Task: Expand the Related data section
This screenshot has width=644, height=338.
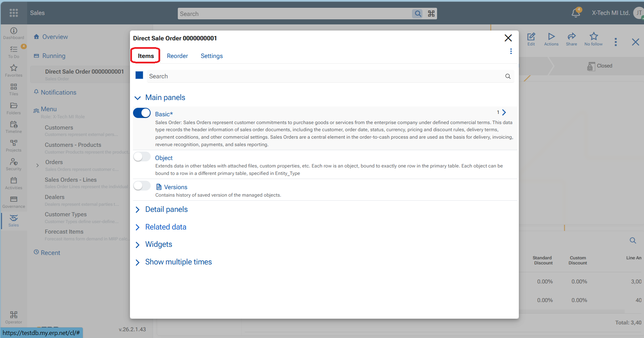Action: [x=137, y=227]
